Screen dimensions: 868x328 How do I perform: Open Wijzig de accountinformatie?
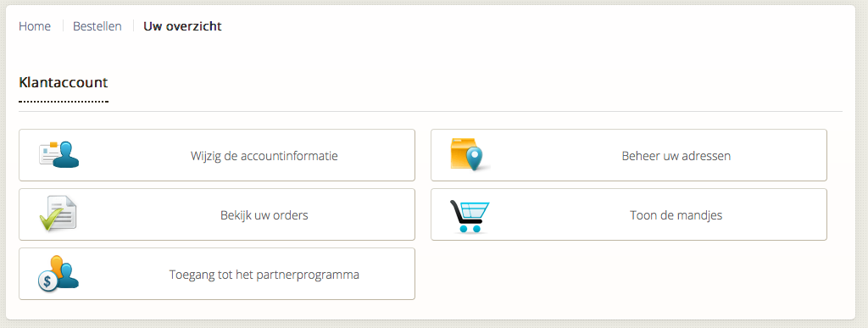(217, 155)
